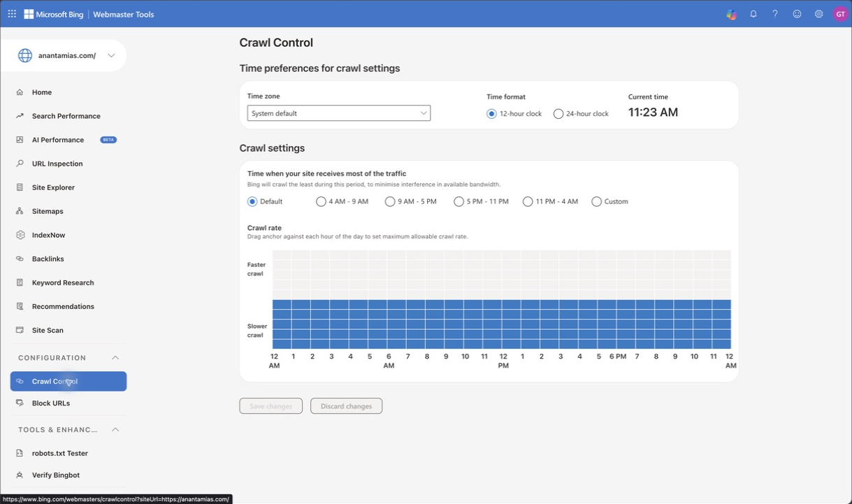Open the notifications bell
This screenshot has height=504, width=852.
coord(753,14)
